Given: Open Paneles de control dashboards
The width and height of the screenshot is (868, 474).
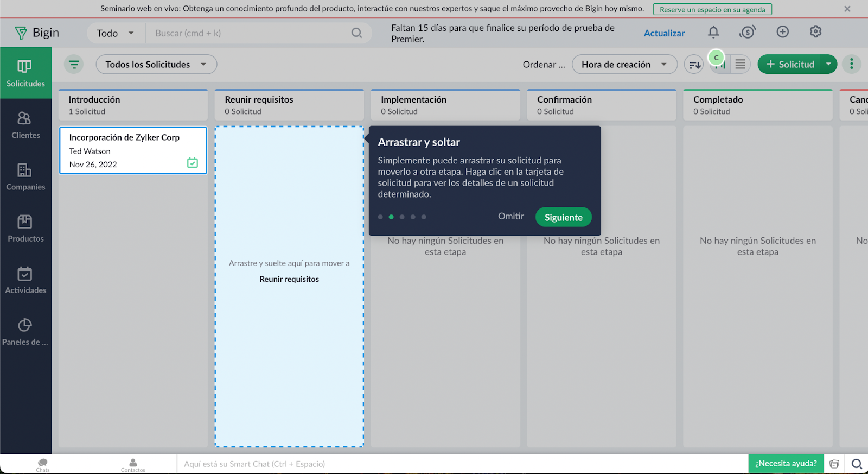Looking at the screenshot, I should tap(25, 331).
